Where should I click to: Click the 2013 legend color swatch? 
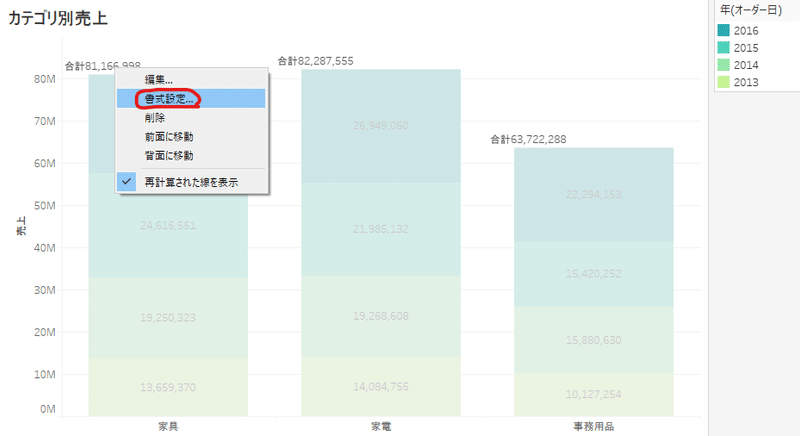[723, 82]
